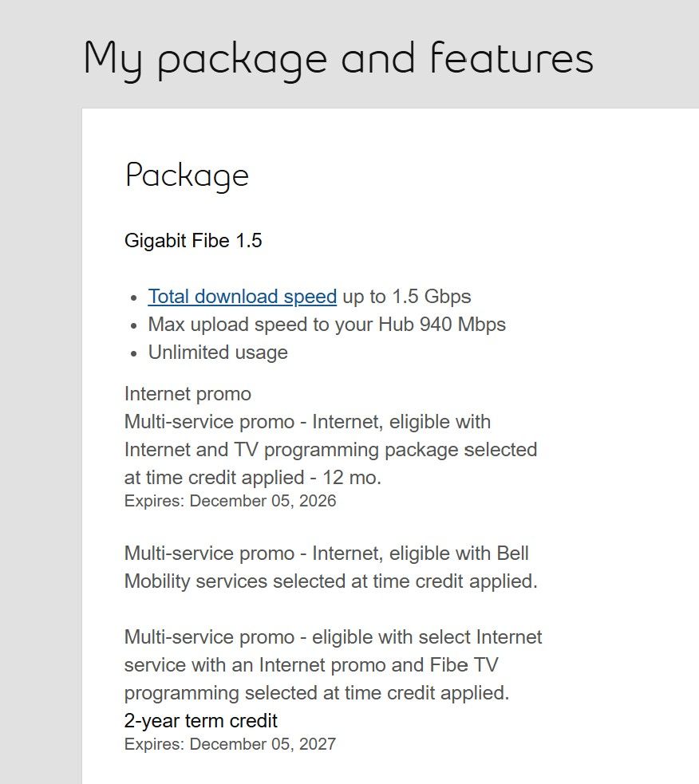Click the bullet beside Unlimited usage
Viewport: 699px width, 784px height.
(x=134, y=353)
